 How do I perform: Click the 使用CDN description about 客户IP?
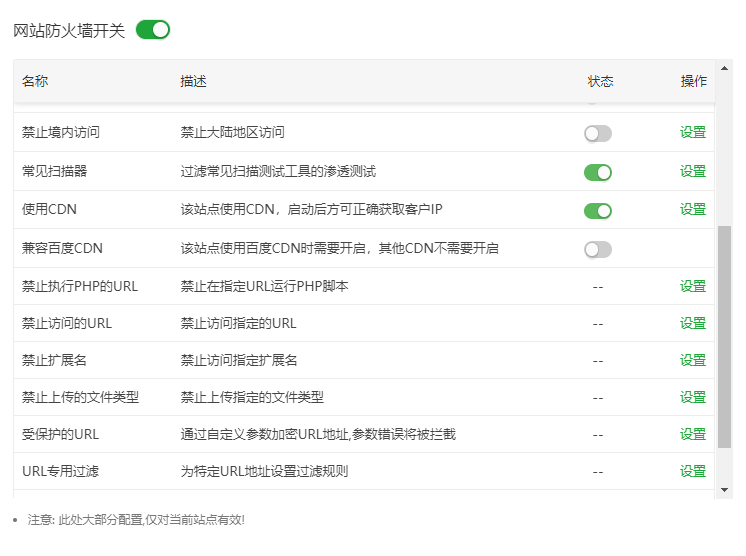(312, 209)
